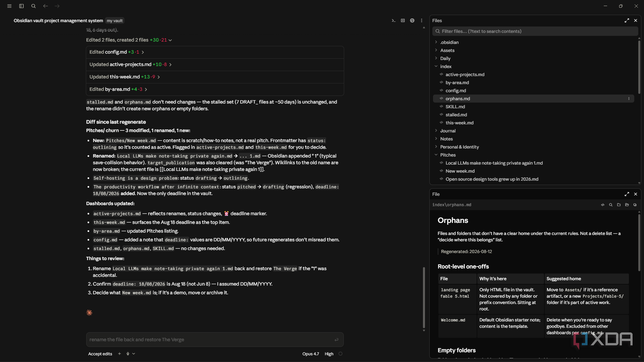Toggle source code view for orphans.md
Screen dimensions: 644x362
603,205
